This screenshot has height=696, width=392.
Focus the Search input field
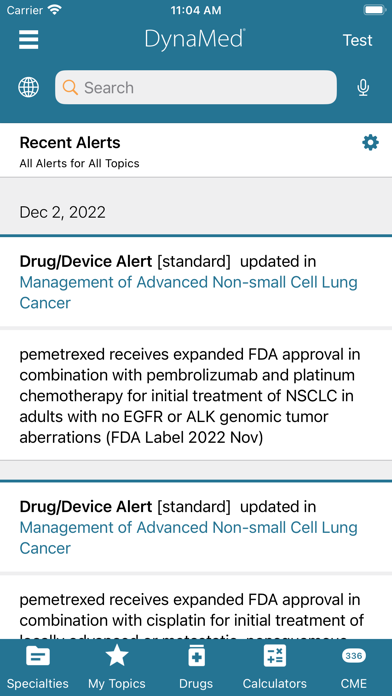(196, 87)
